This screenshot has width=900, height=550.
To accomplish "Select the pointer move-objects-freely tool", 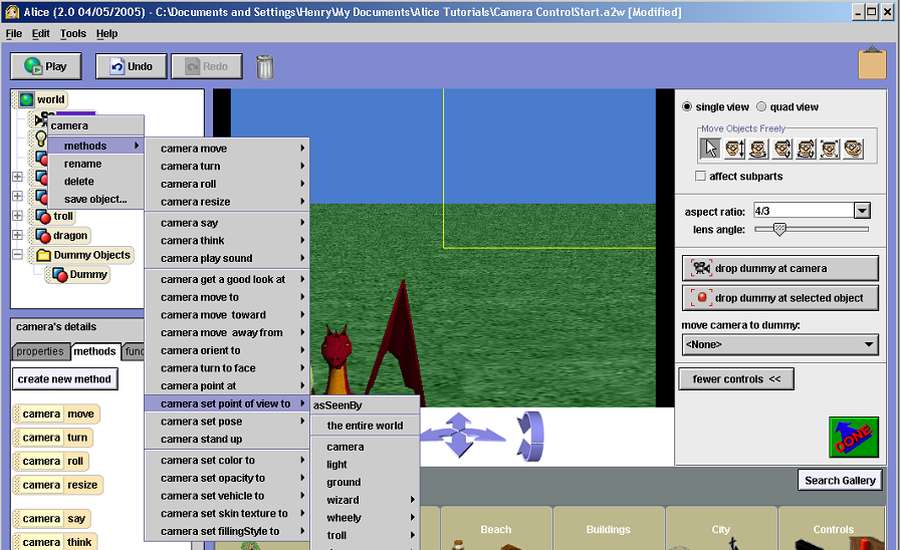I will click(x=710, y=149).
